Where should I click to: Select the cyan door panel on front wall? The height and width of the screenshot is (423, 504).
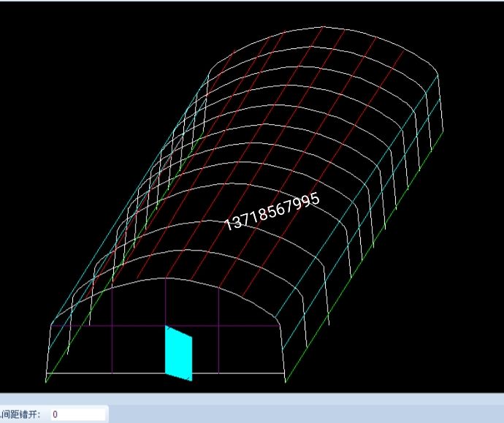[x=178, y=354]
